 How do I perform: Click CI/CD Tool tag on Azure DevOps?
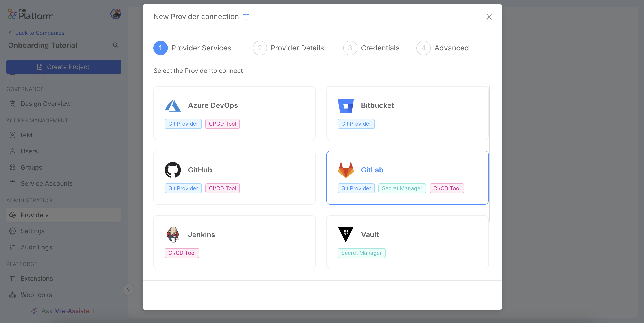pyautogui.click(x=223, y=124)
